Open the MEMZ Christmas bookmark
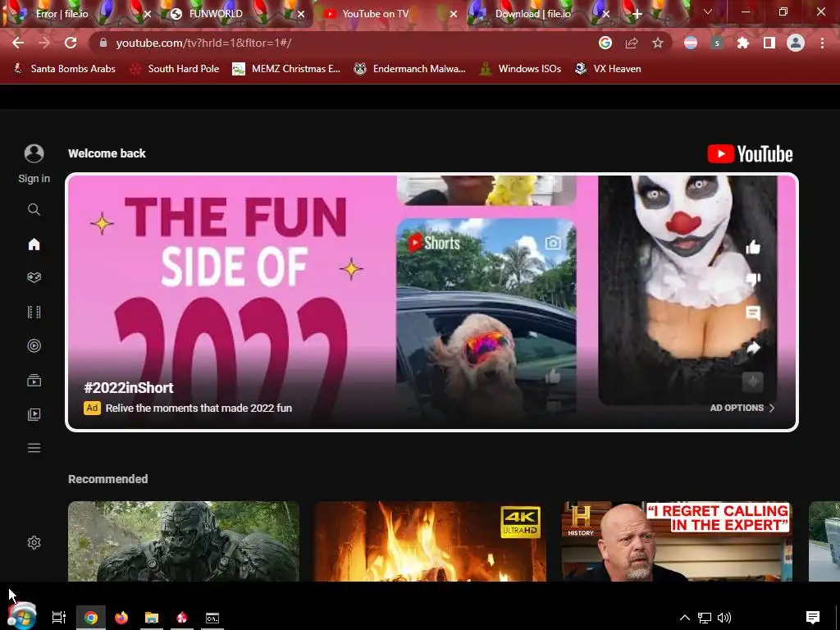The width and height of the screenshot is (840, 630). [286, 69]
